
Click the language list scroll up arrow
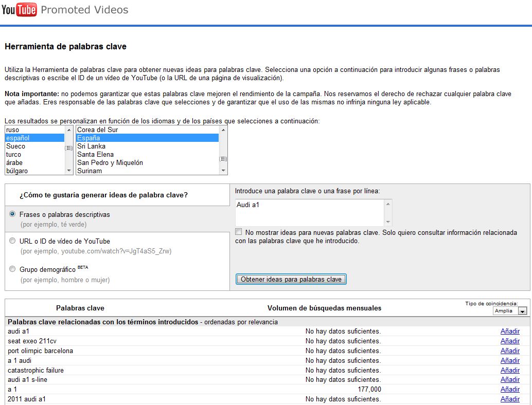click(x=69, y=130)
